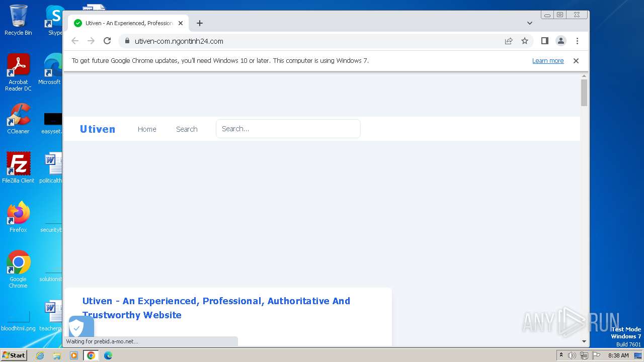This screenshot has height=362, width=644.
Task: Open the volume speaker tray icon
Action: pyautogui.click(x=572, y=355)
